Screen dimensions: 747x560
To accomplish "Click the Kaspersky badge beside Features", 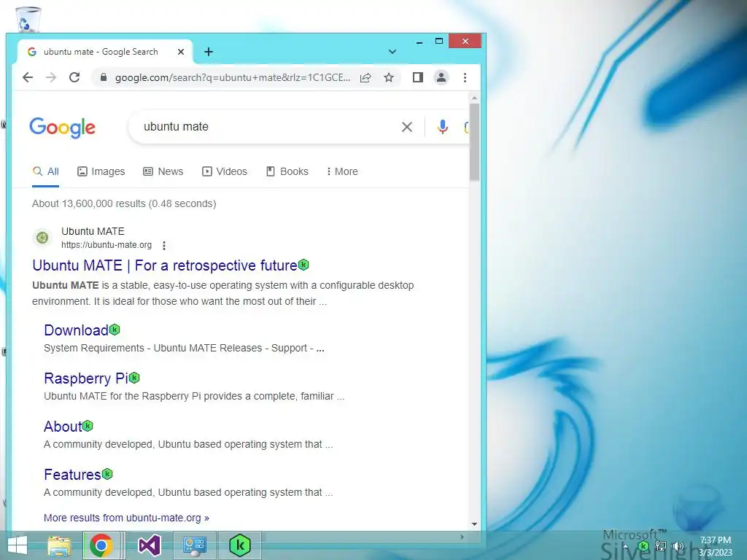I will pyautogui.click(x=107, y=474).
